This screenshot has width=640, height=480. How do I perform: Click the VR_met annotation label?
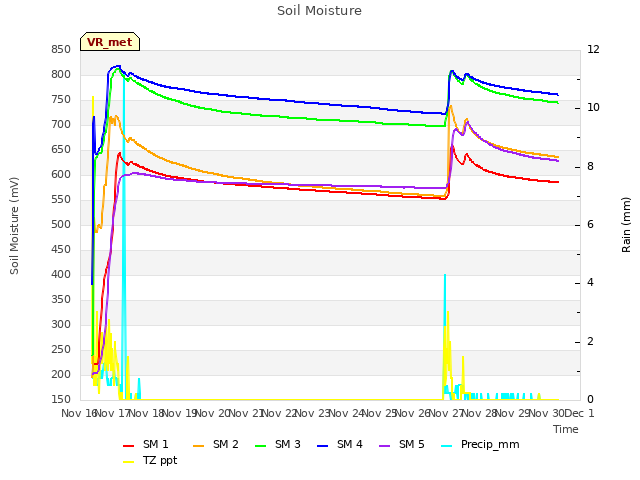(x=110, y=42)
